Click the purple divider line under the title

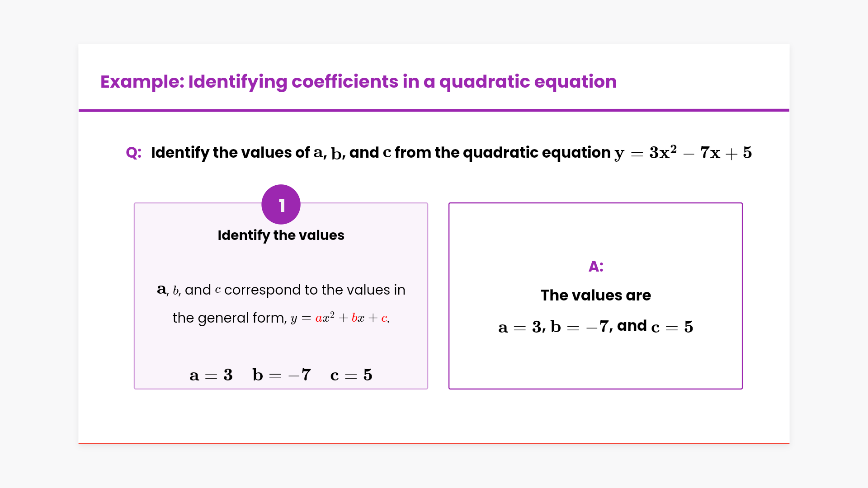click(434, 110)
